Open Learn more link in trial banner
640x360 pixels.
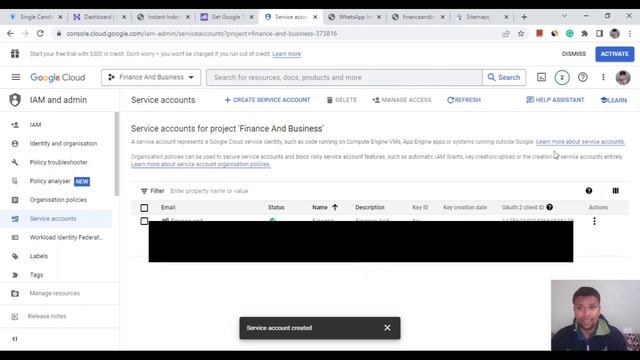[287, 54]
